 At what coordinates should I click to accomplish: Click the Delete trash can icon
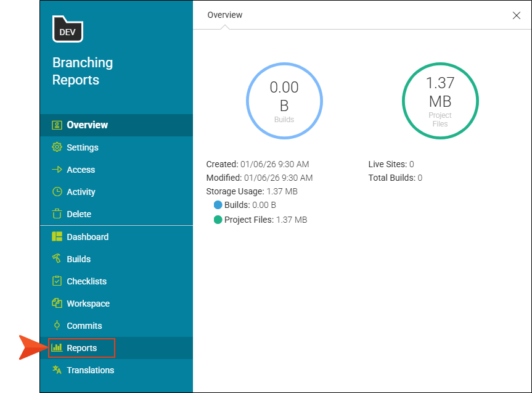pyautogui.click(x=57, y=214)
